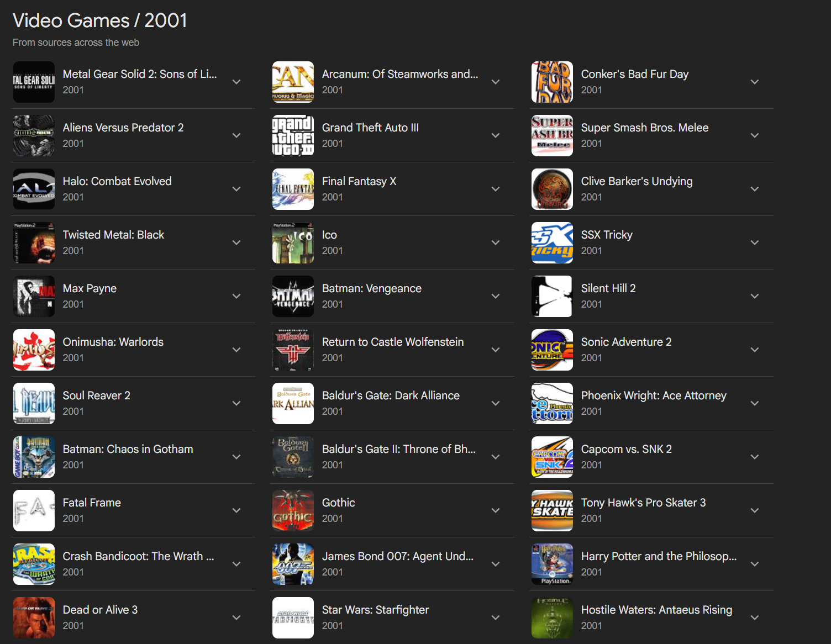Click the Onimusha: Warlords title text
831x644 pixels.
click(x=113, y=342)
